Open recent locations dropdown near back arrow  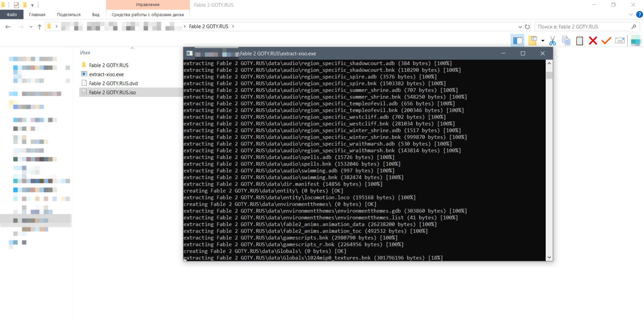[x=31, y=27]
